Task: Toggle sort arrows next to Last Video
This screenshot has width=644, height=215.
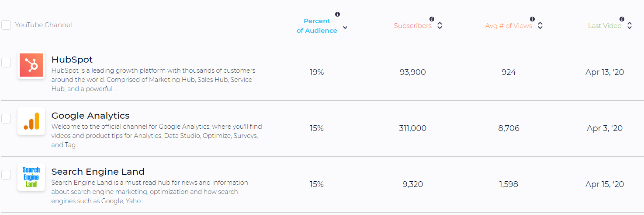Action: pos(630,26)
